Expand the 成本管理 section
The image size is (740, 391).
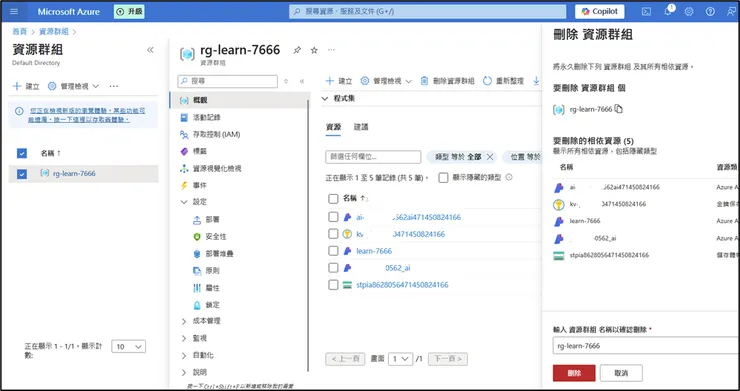(184, 321)
